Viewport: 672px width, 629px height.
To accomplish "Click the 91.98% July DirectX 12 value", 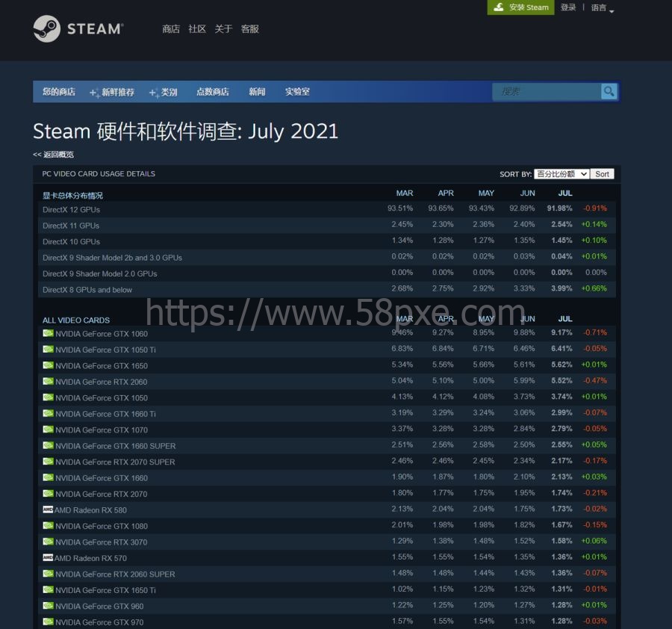I will (560, 208).
